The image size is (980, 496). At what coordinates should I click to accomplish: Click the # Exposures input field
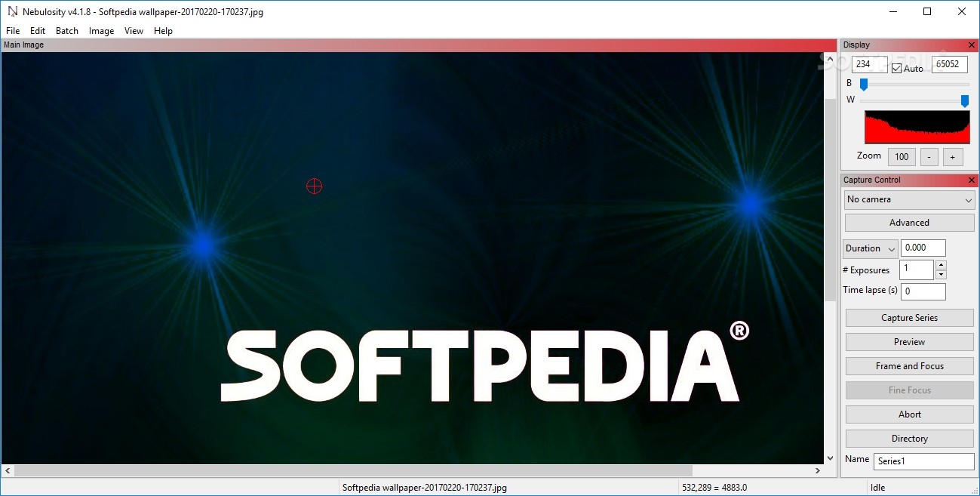[917, 270]
